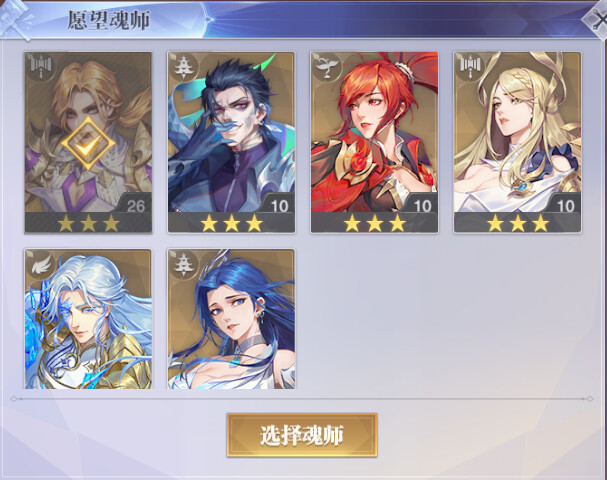Viewport: 607px width, 480px height.
Task: Close the 愿望魂师 dialog
Action: coord(596,19)
